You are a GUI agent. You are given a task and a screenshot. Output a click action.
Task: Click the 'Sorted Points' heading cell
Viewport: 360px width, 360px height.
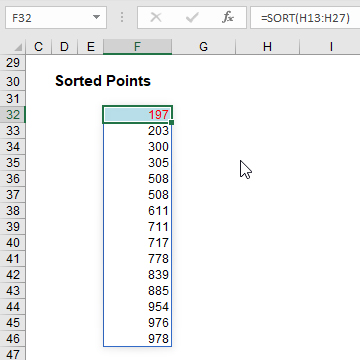[x=103, y=81]
